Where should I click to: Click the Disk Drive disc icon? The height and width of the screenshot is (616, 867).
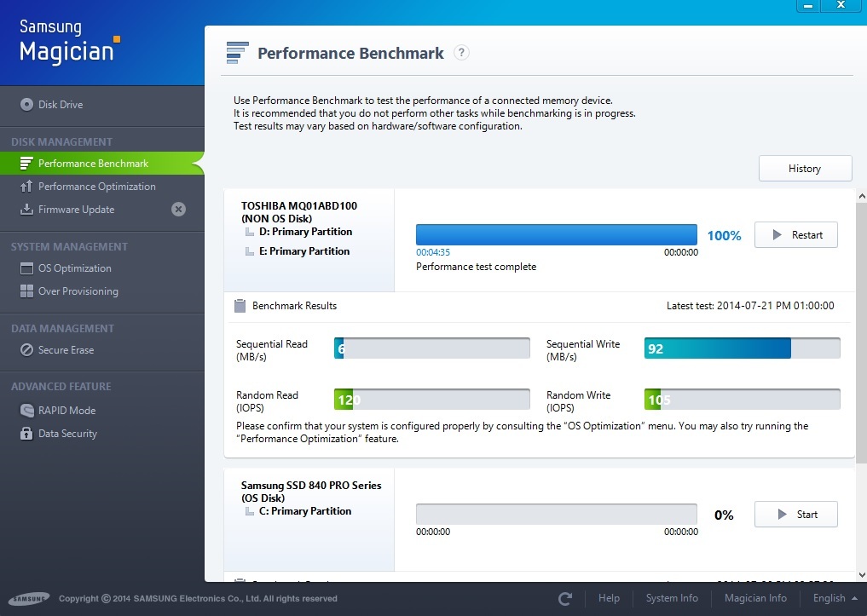click(26, 105)
